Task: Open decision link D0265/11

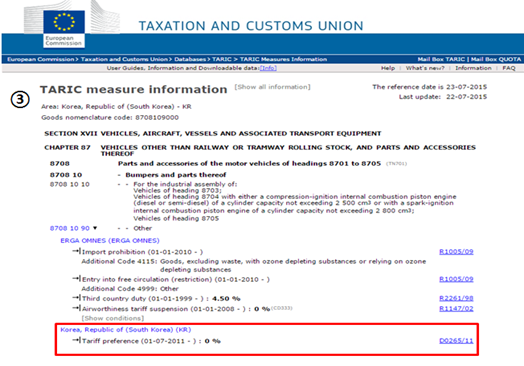Action: (456, 341)
